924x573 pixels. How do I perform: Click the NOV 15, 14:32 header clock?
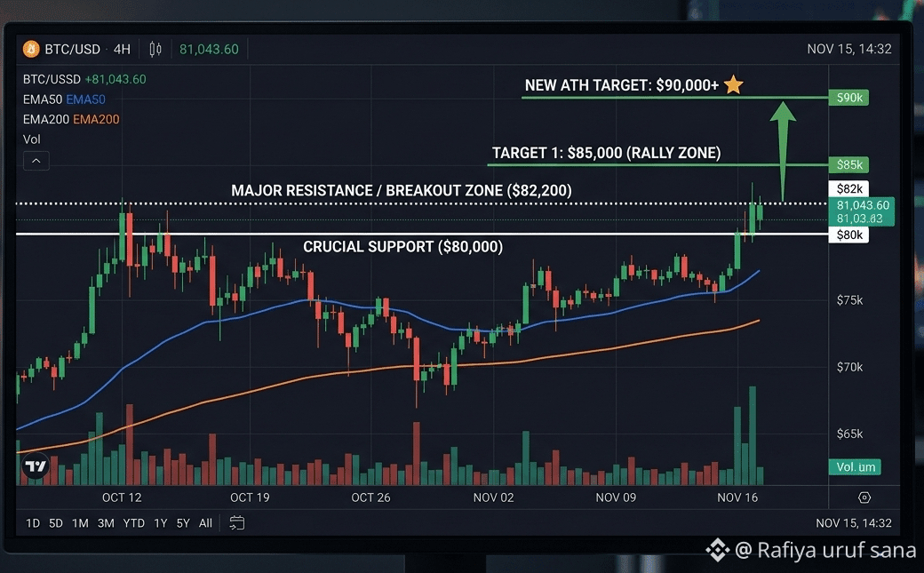point(849,49)
